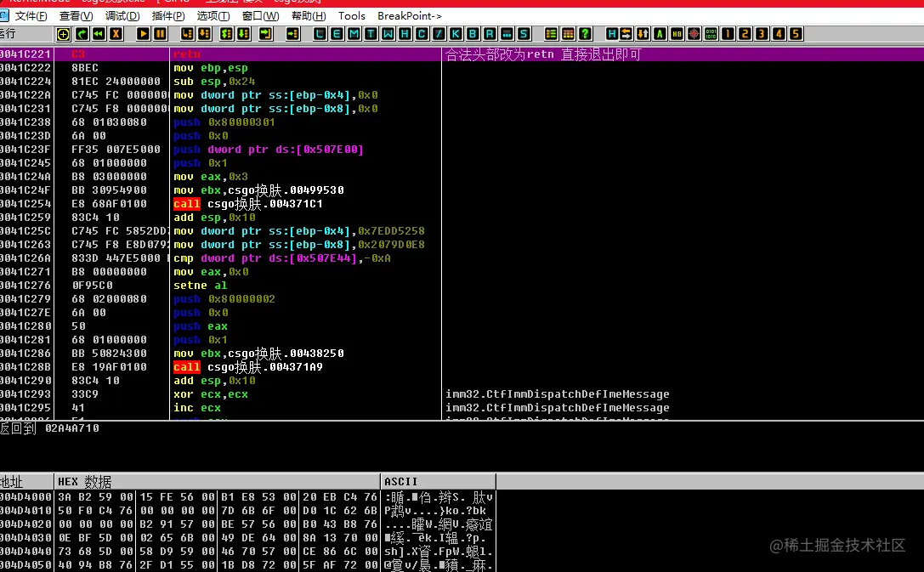924x572 pixels.
Task: Click the yellow plus-circle toolbar icon
Action: (63, 34)
